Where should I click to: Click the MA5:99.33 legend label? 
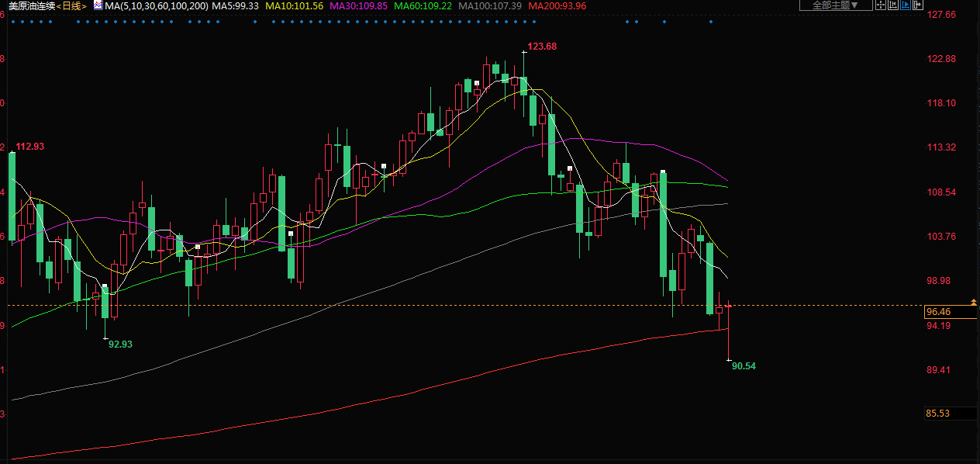point(235,5)
